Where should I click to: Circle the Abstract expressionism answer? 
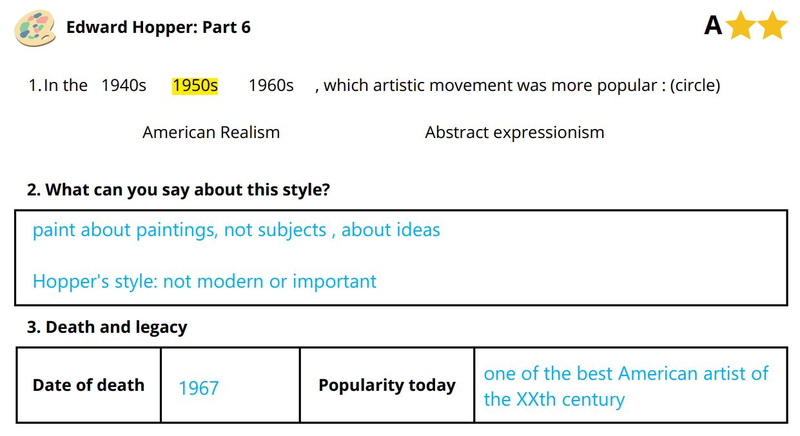pos(514,132)
